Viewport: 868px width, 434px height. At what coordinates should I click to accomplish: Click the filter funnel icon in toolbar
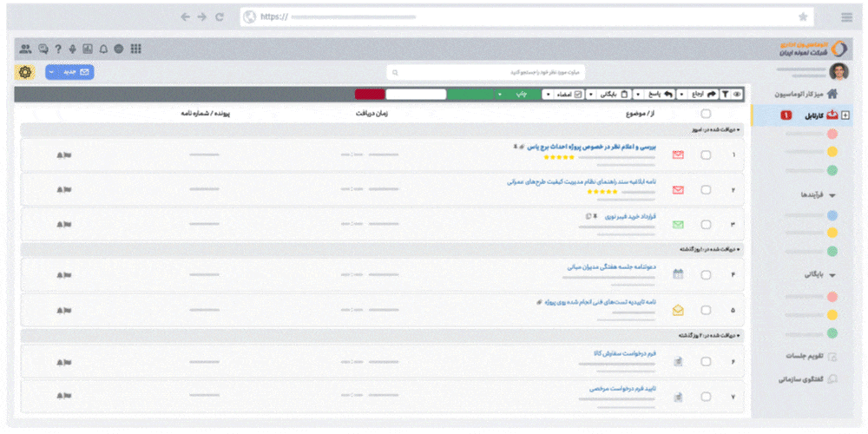click(x=725, y=93)
